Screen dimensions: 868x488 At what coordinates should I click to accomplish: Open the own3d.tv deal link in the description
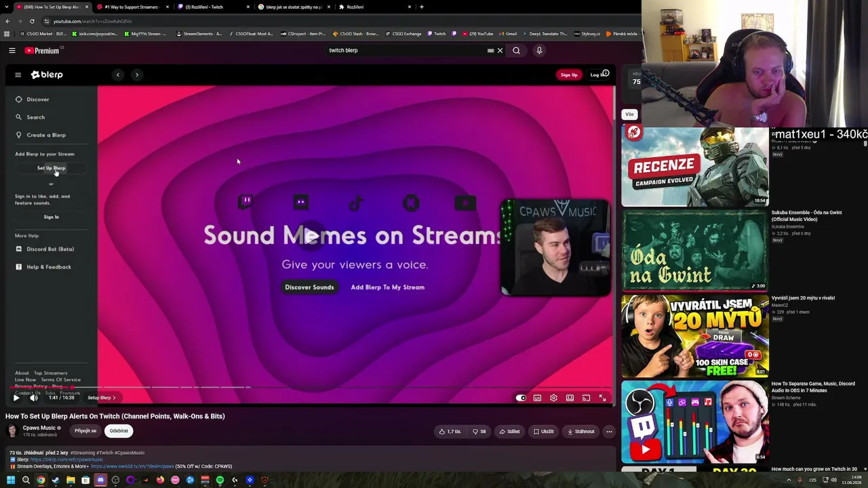[x=132, y=466]
